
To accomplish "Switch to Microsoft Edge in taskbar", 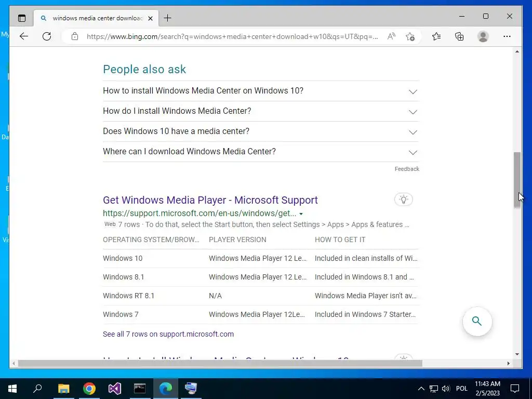I will coord(166,389).
